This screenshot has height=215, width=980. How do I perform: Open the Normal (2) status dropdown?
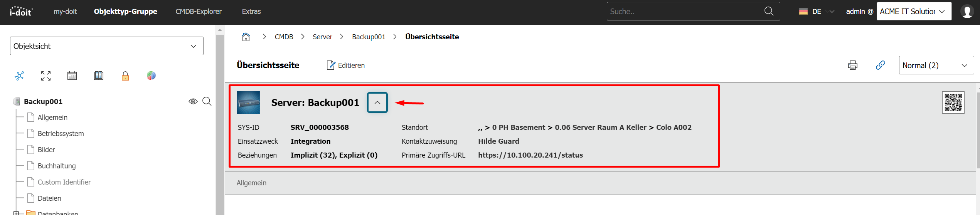[936, 66]
